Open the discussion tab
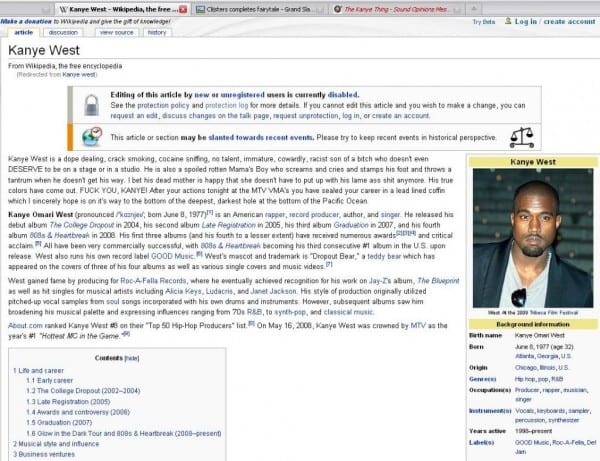The image size is (600, 461). [x=63, y=33]
